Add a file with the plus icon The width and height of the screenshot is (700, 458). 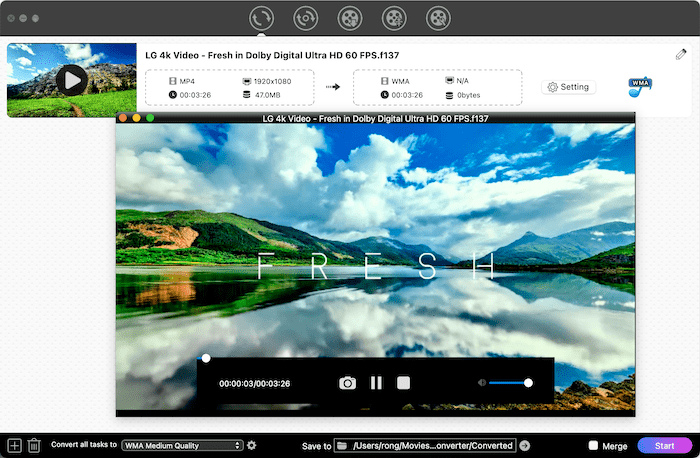pyautogui.click(x=14, y=445)
